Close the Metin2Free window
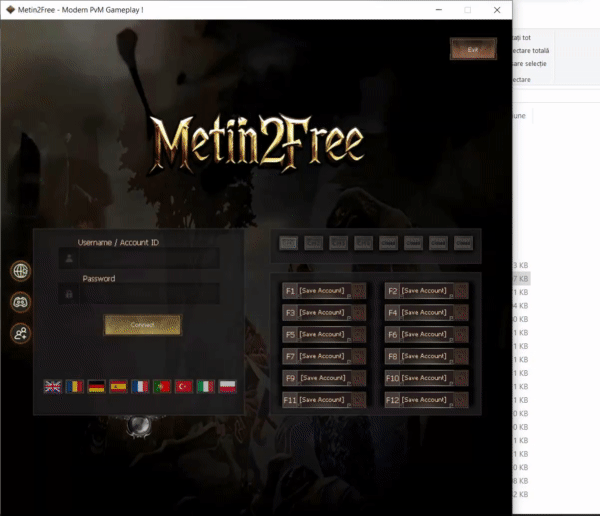 click(497, 10)
